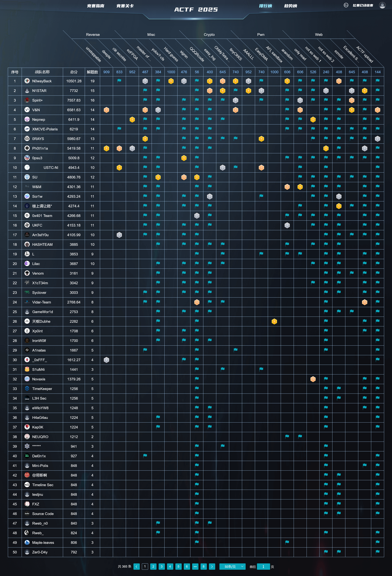Open the 竞赛关卡 menu item
The height and width of the screenshot is (576, 392).
pos(125,6)
